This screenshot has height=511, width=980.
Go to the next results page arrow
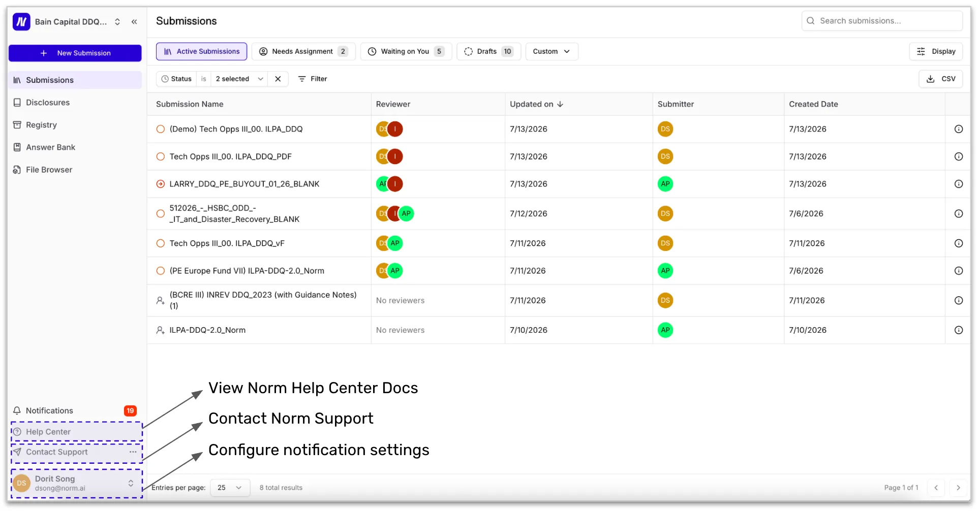point(958,488)
